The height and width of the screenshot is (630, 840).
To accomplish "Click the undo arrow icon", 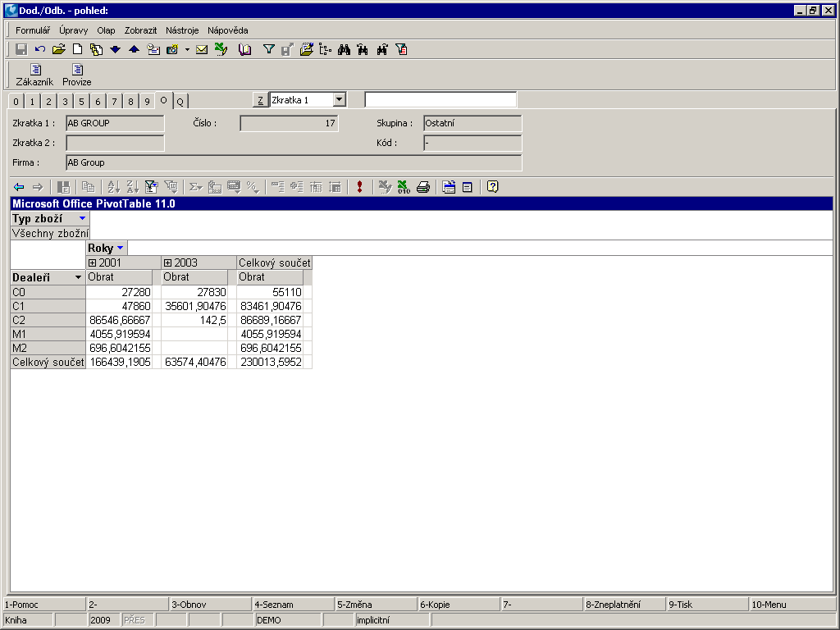I will (40, 49).
